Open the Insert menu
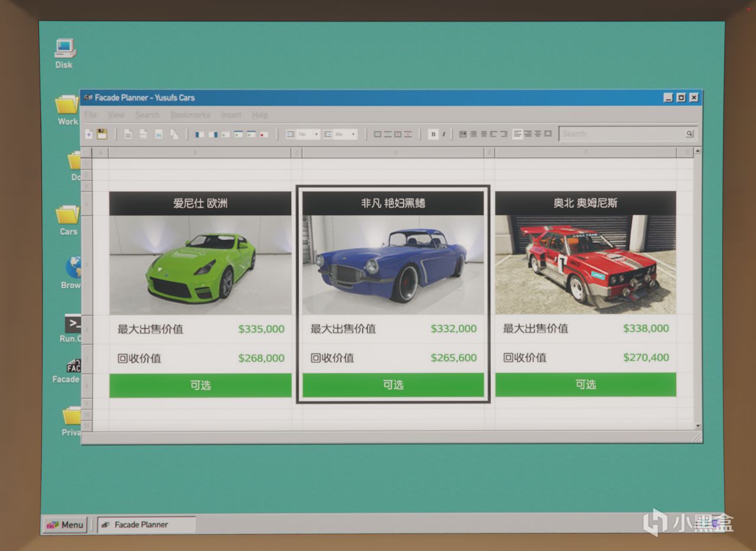The height and width of the screenshot is (551, 756). pos(232,115)
